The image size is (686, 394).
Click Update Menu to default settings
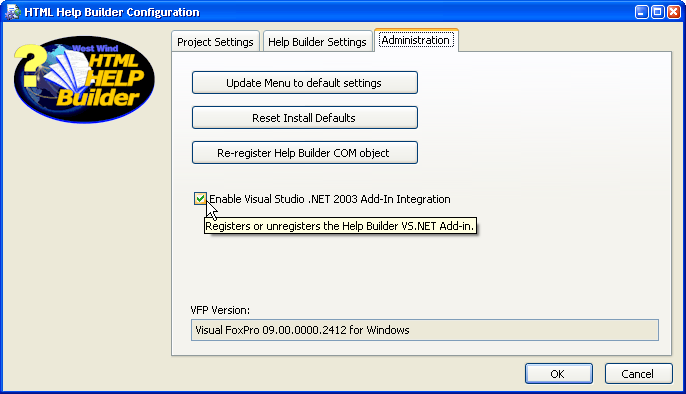304,83
